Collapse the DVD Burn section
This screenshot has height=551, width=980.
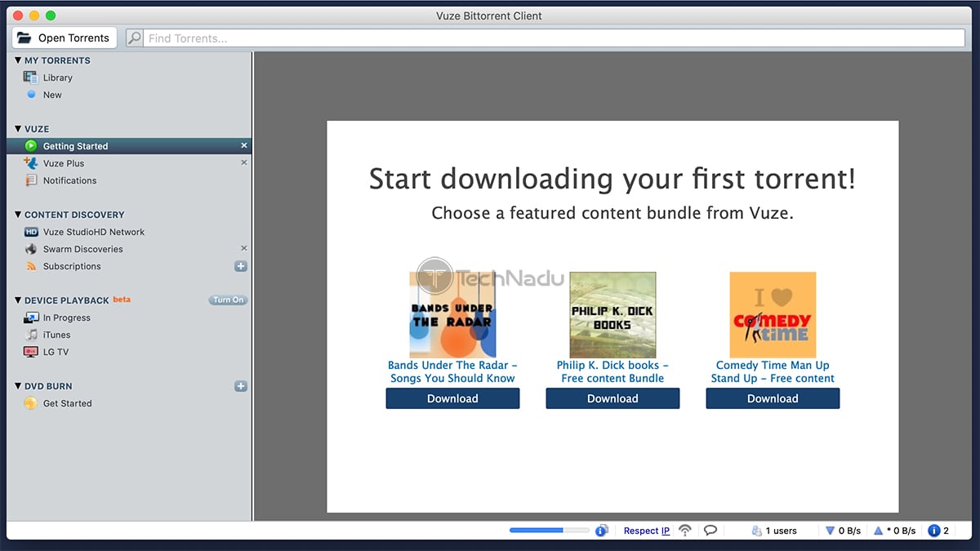pos(18,386)
